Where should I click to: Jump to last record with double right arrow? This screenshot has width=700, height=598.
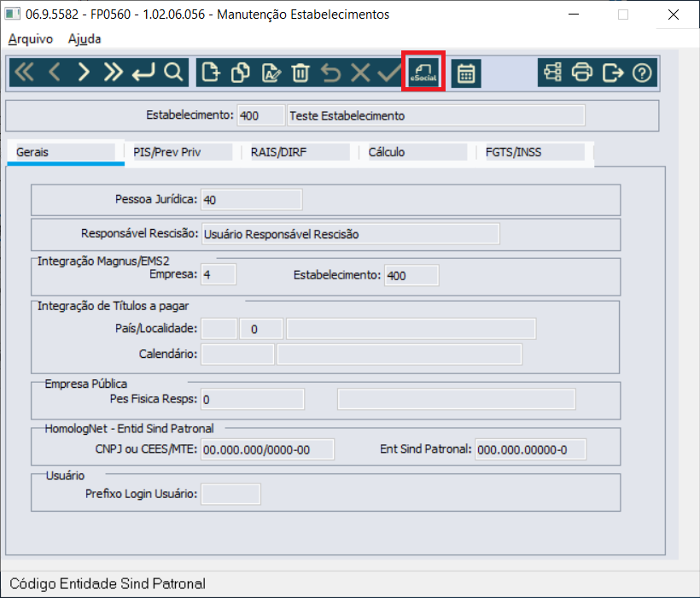click(113, 73)
